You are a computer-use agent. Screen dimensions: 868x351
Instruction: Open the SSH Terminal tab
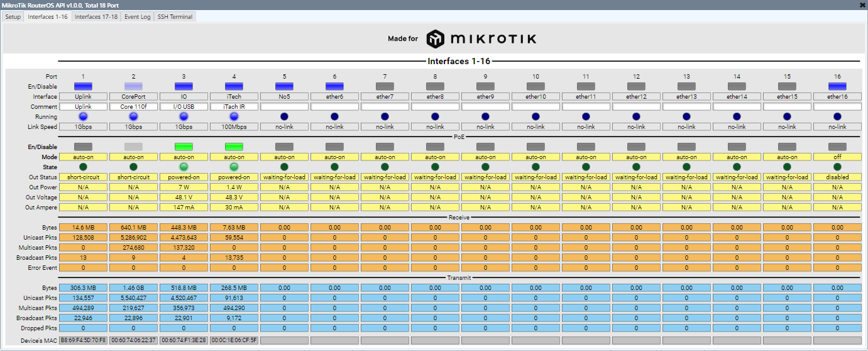point(175,17)
